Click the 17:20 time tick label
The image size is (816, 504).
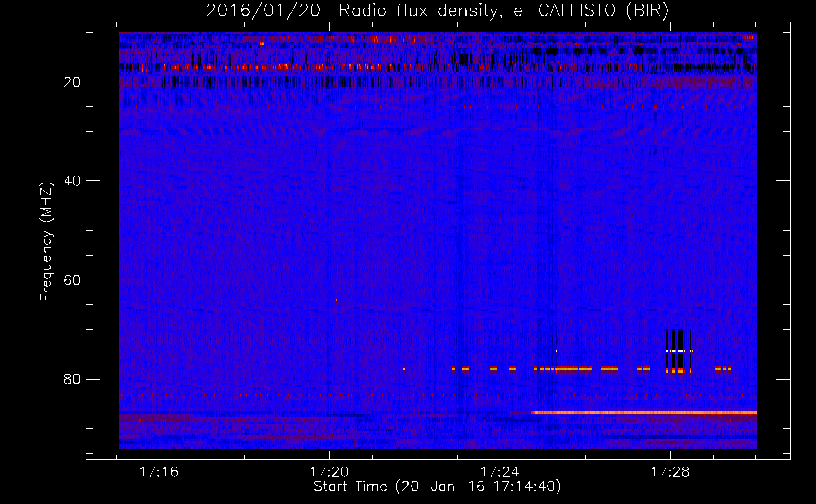[329, 472]
